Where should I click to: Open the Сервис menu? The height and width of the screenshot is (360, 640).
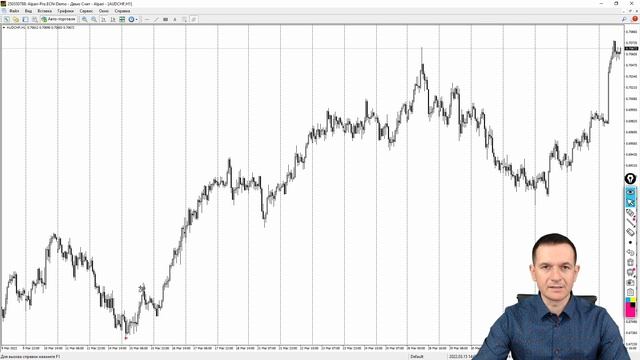[x=86, y=11]
